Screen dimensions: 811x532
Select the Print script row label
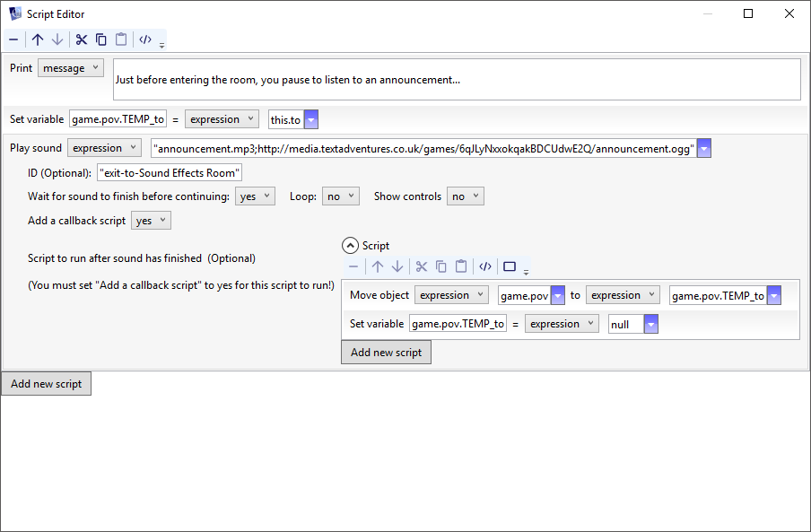click(x=22, y=67)
